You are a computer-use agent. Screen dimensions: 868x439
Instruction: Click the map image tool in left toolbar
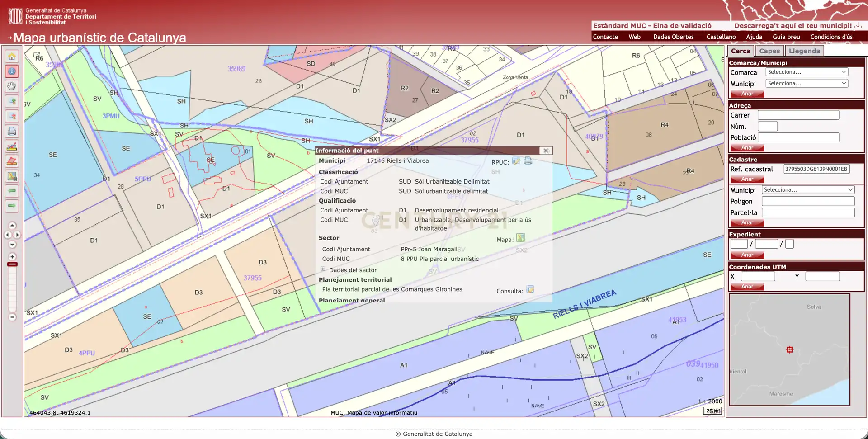pos(12,176)
